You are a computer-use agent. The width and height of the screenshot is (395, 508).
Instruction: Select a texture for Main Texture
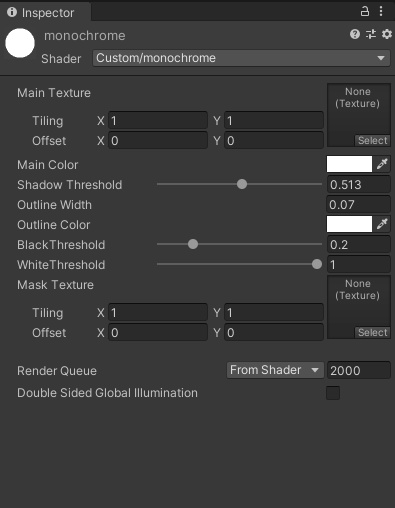(372, 140)
